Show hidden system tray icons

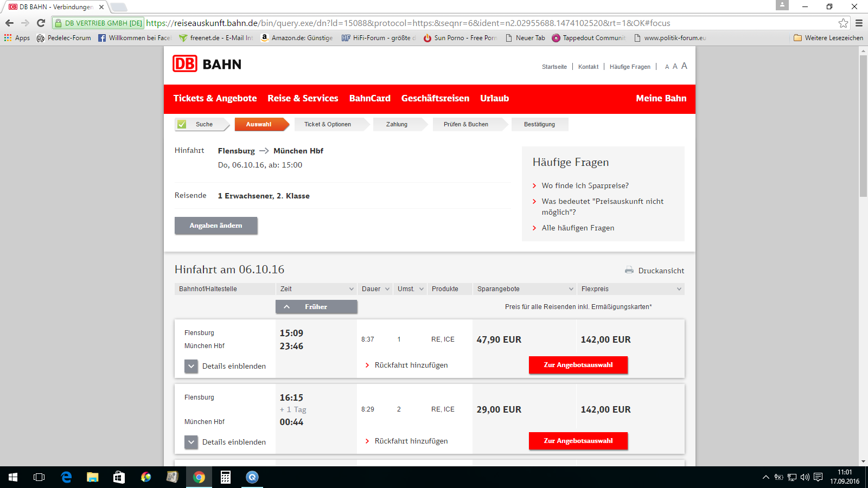765,477
